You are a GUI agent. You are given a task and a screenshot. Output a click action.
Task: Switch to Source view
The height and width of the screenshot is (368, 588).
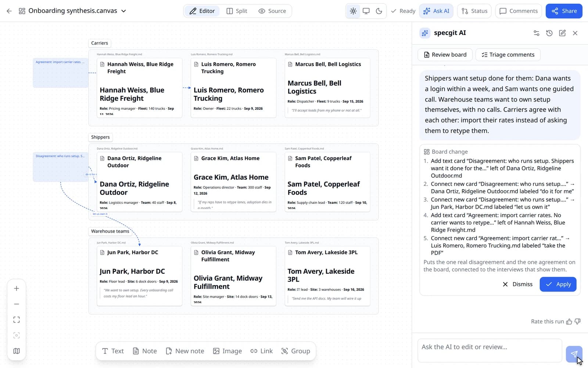(x=272, y=11)
